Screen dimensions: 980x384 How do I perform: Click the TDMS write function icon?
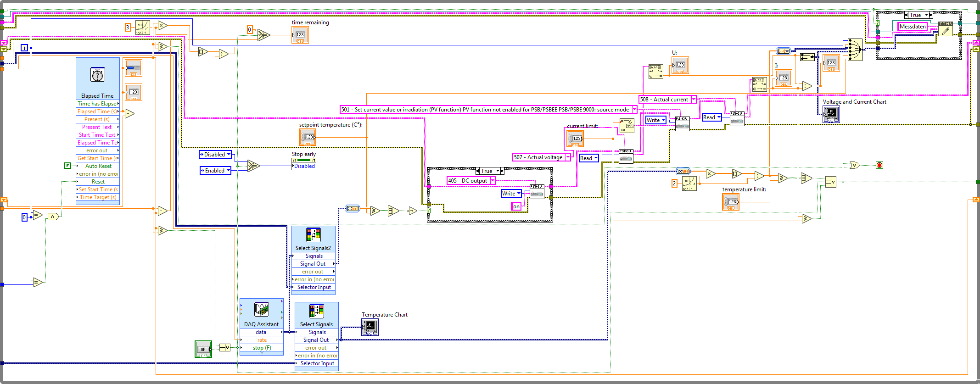coord(945,29)
